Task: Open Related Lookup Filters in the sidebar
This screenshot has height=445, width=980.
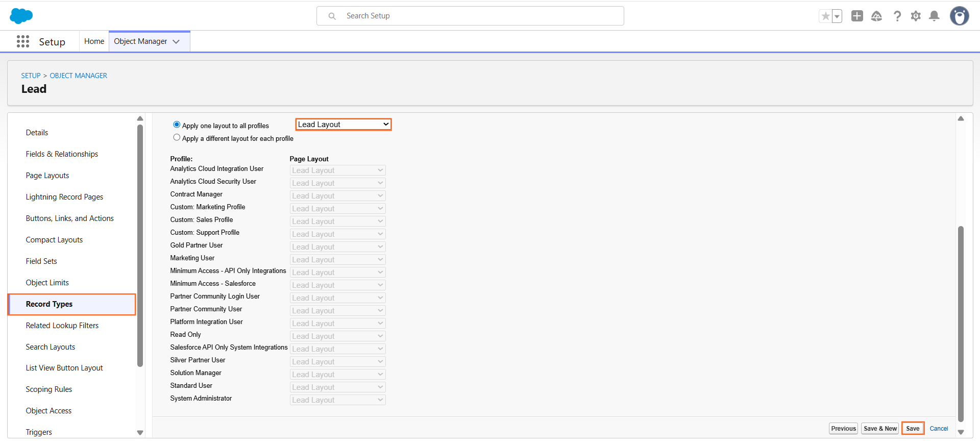Action: click(62, 326)
